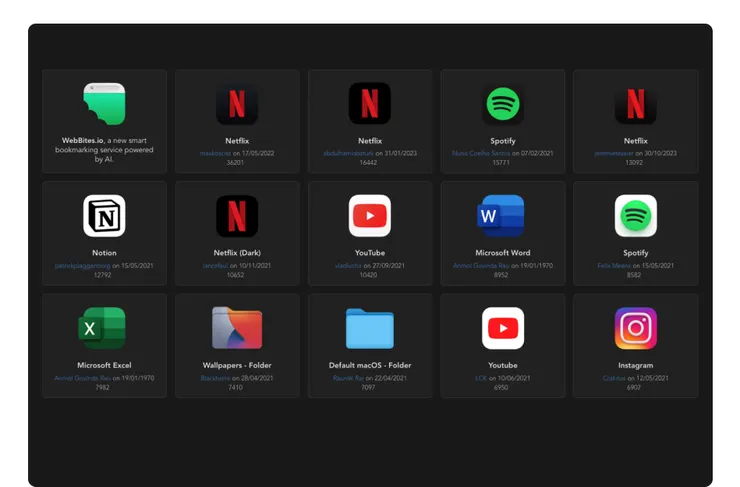Click the Blackbone author link under Wallpapers
This screenshot has width=740, height=487.
click(x=215, y=378)
